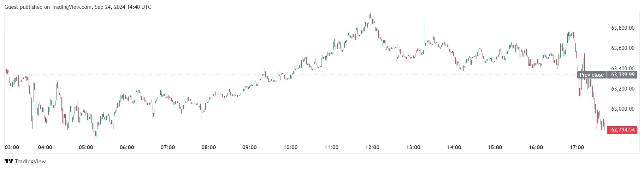
Task: Click the 03:00 time axis label
Action: pyautogui.click(x=12, y=147)
